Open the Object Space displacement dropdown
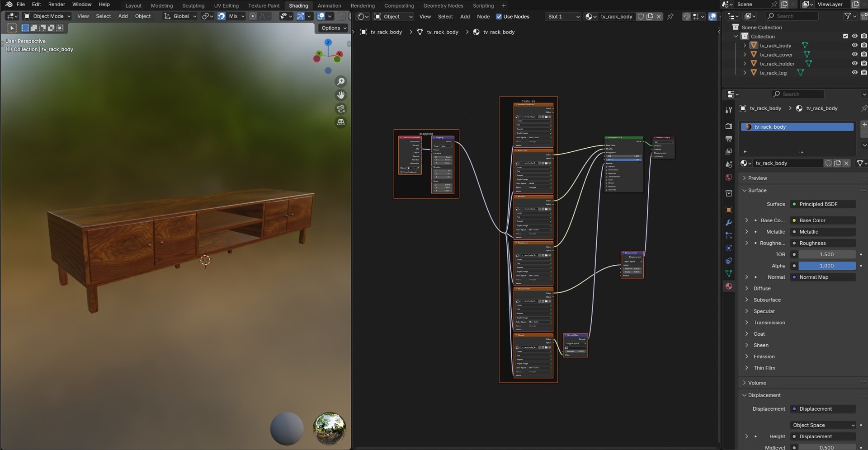The height and width of the screenshot is (450, 868). click(x=823, y=425)
